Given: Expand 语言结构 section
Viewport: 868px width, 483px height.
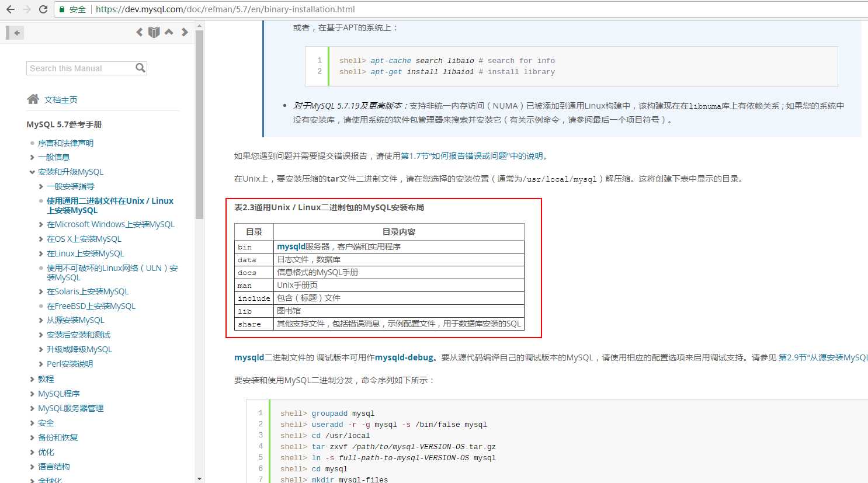Looking at the screenshot, I should [32, 467].
